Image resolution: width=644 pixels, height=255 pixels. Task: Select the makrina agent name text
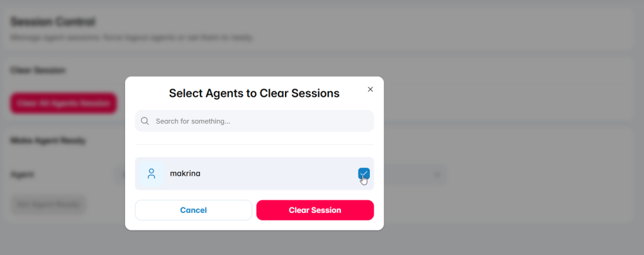point(186,173)
